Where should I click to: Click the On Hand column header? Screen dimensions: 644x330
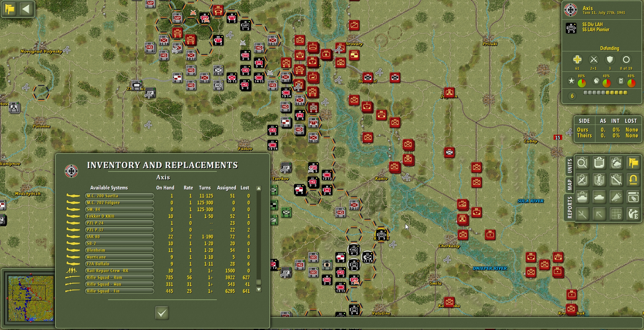point(165,188)
